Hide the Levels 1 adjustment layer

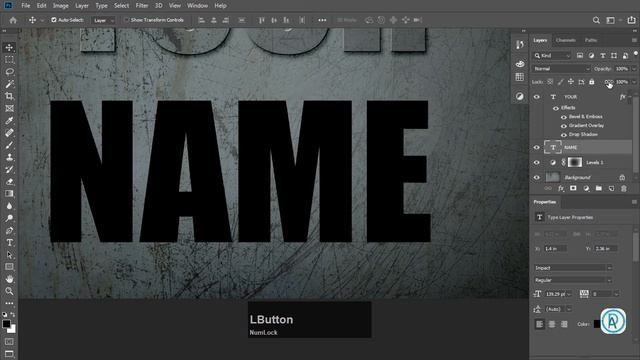[537, 162]
